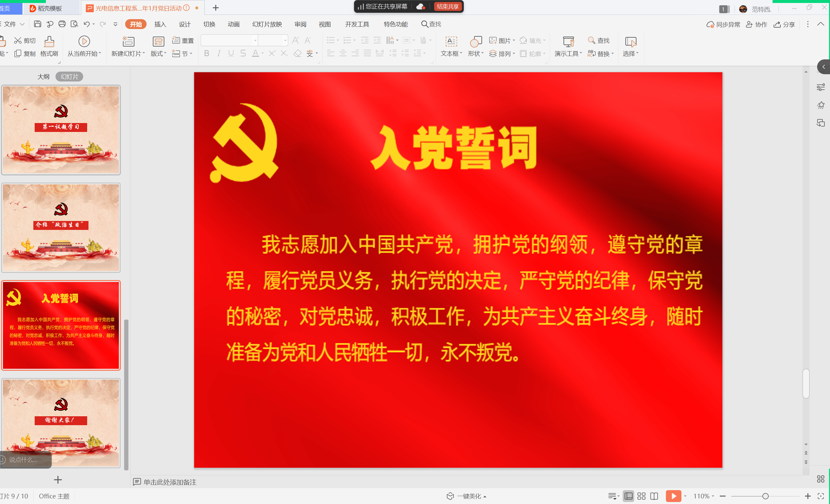The width and height of the screenshot is (830, 504).
Task: Select the 格式刷 format painter
Action: pos(49,47)
